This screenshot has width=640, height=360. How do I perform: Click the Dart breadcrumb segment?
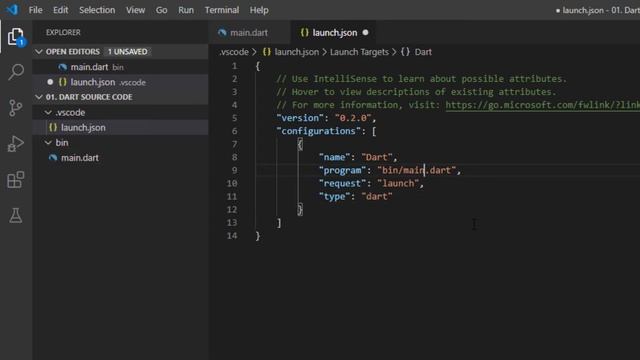(x=423, y=52)
